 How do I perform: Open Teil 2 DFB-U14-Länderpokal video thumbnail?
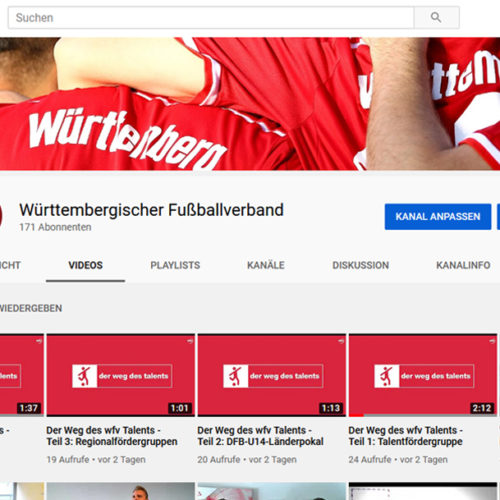click(272, 375)
